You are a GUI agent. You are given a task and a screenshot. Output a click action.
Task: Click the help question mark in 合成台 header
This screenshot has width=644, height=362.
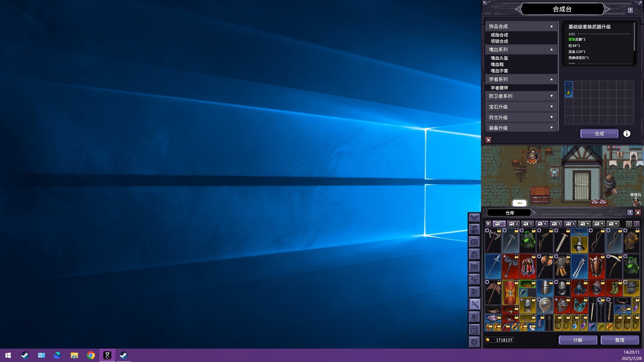[x=630, y=10]
